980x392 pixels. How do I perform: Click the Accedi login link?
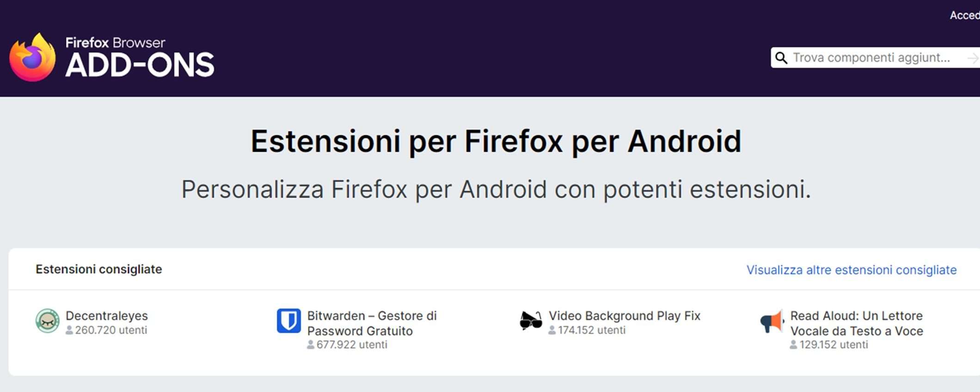pyautogui.click(x=964, y=15)
